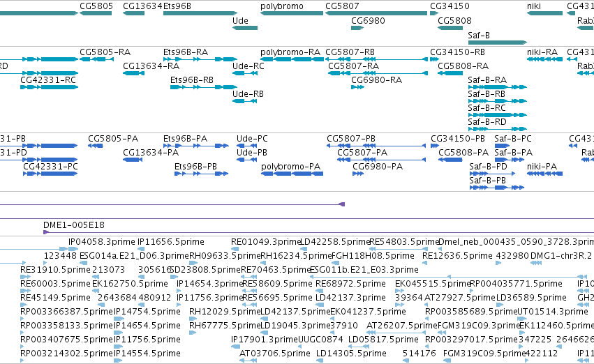The height and width of the screenshot is (364, 594).
Task: Click the CG6980 gene label
Action: pos(368,21)
